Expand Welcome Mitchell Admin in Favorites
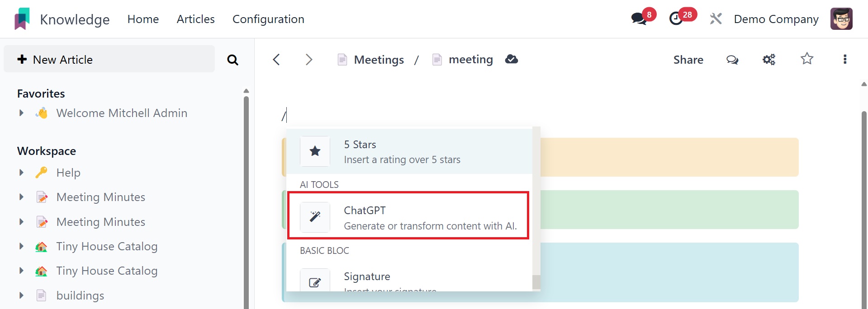This screenshot has height=309, width=868. (x=21, y=113)
